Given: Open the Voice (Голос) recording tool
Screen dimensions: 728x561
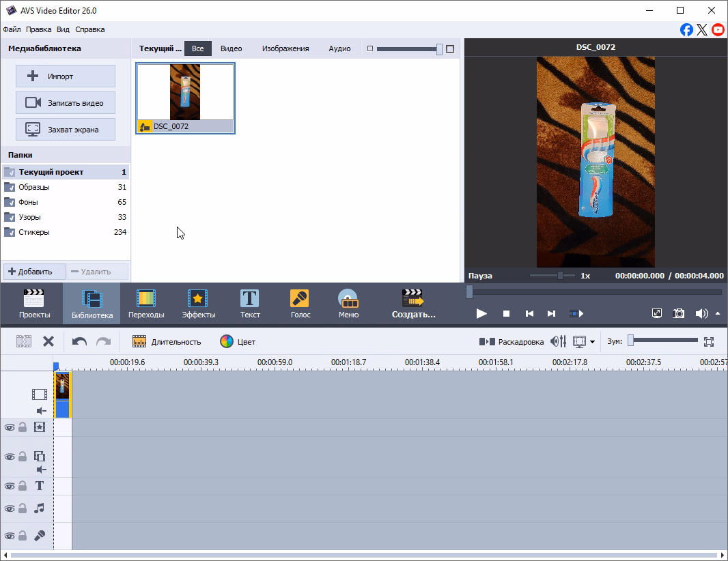Looking at the screenshot, I should click(300, 304).
